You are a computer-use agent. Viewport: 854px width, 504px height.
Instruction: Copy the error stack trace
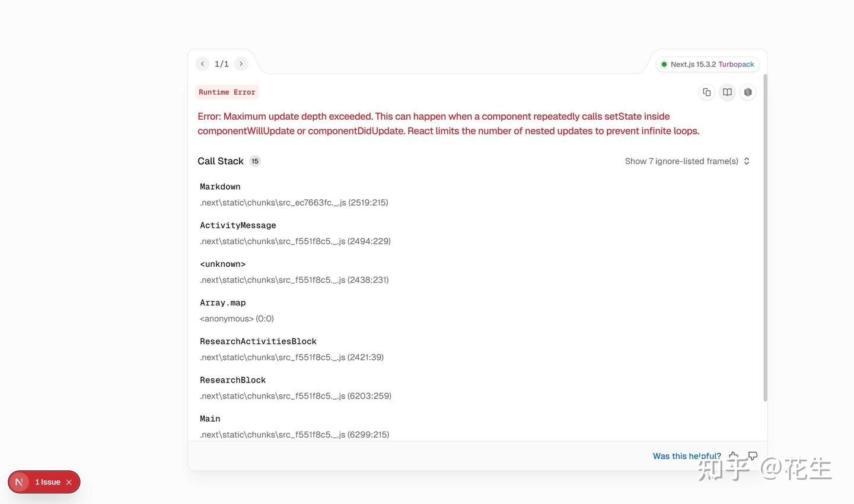click(706, 92)
